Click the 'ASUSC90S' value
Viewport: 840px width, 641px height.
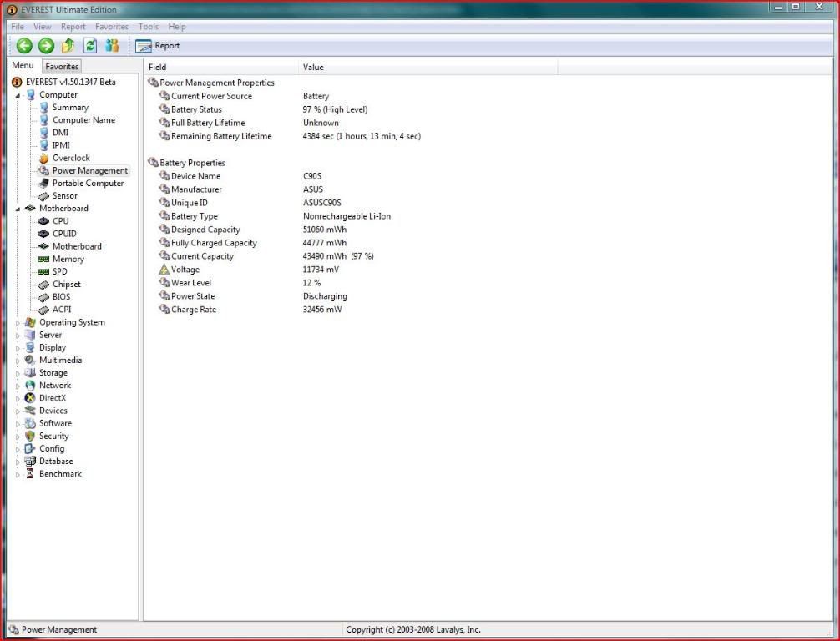click(321, 203)
